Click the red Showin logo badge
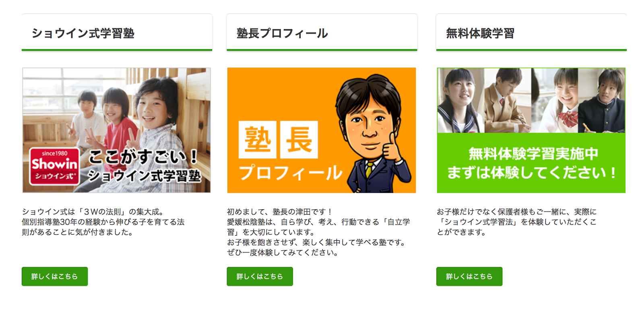The image size is (644, 316). (x=54, y=166)
